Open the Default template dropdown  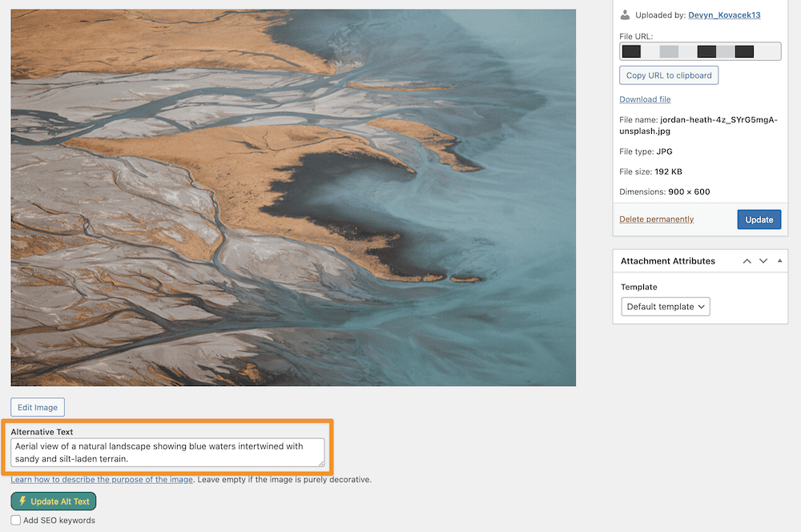(x=665, y=306)
